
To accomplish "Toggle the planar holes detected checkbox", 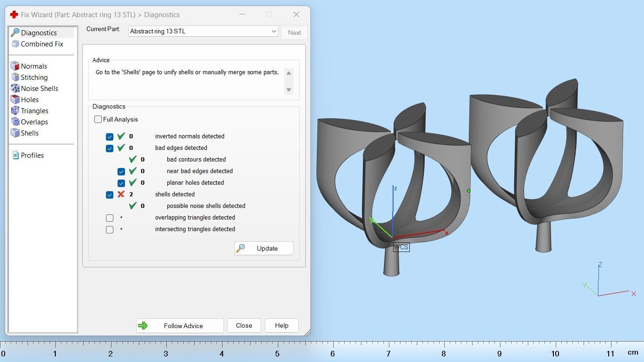I will tap(121, 183).
